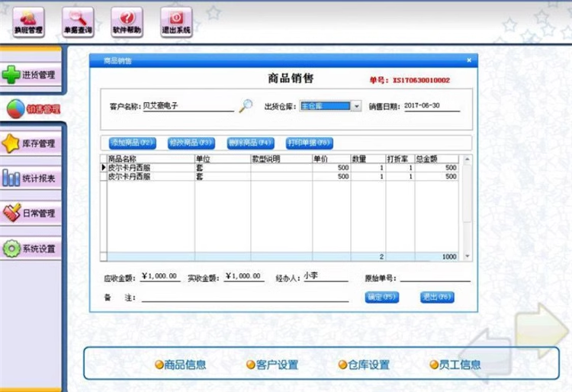
Task: Click the 修改商品 (F3) button
Action: point(191,143)
